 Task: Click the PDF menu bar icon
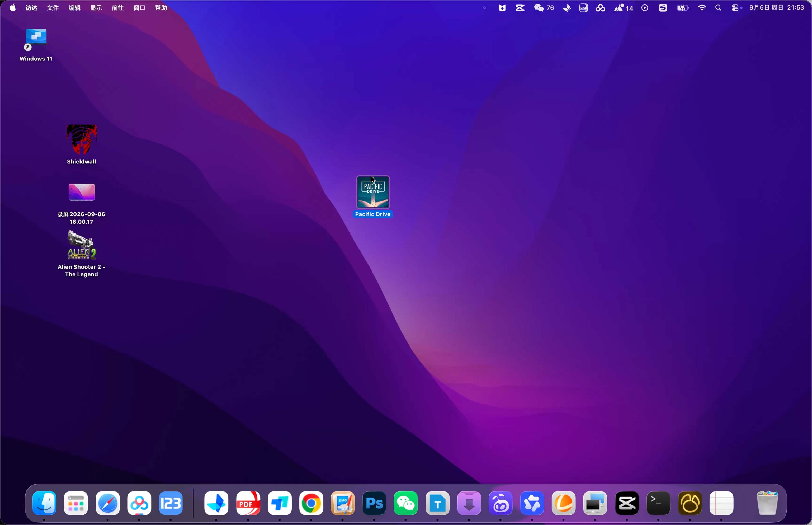(x=584, y=8)
